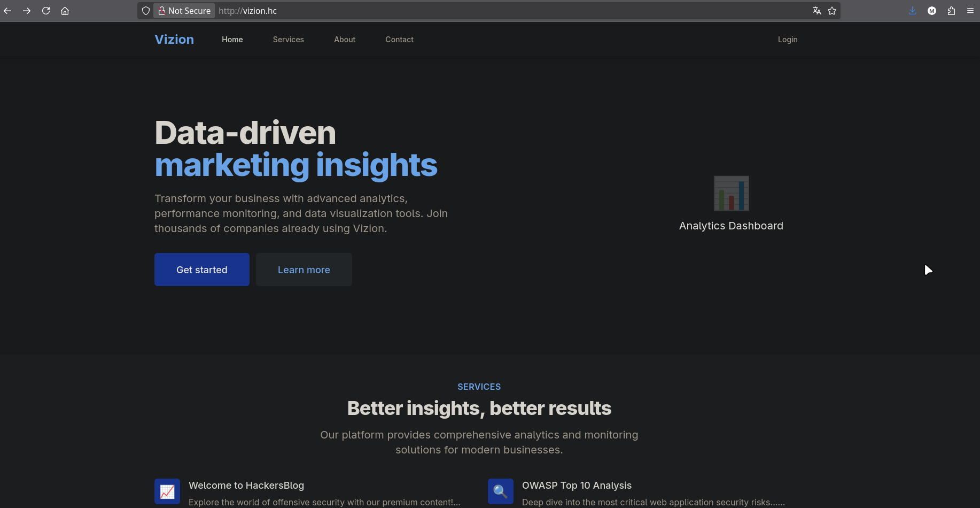Open the tracking protection shield icon
The height and width of the screenshot is (508, 980).
tap(145, 11)
